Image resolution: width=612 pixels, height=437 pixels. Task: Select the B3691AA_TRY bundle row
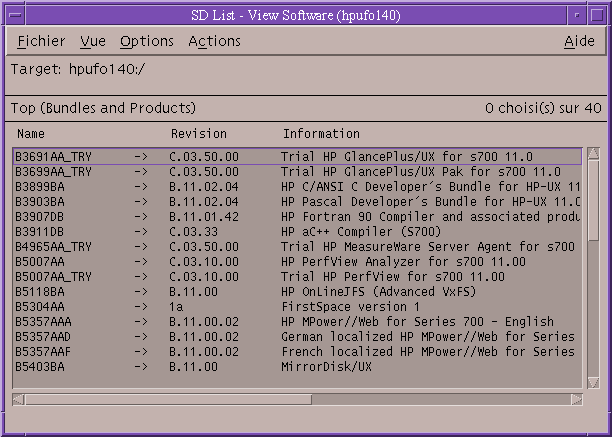click(297, 157)
